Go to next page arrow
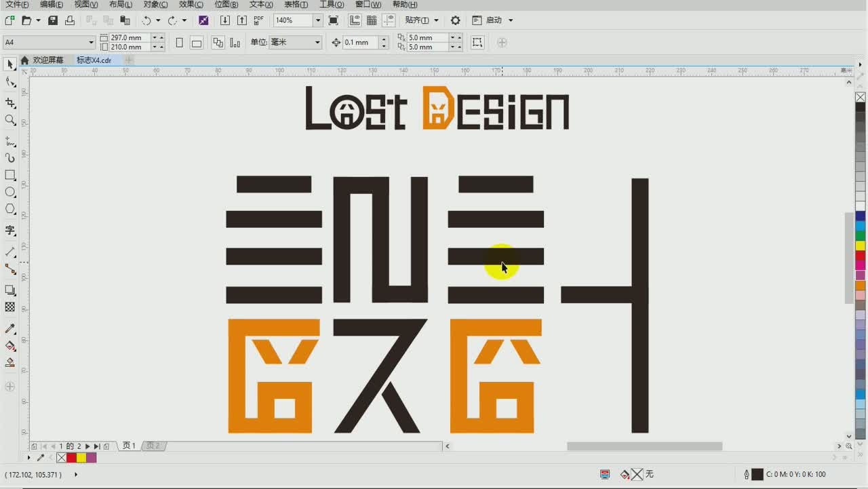 [87, 446]
